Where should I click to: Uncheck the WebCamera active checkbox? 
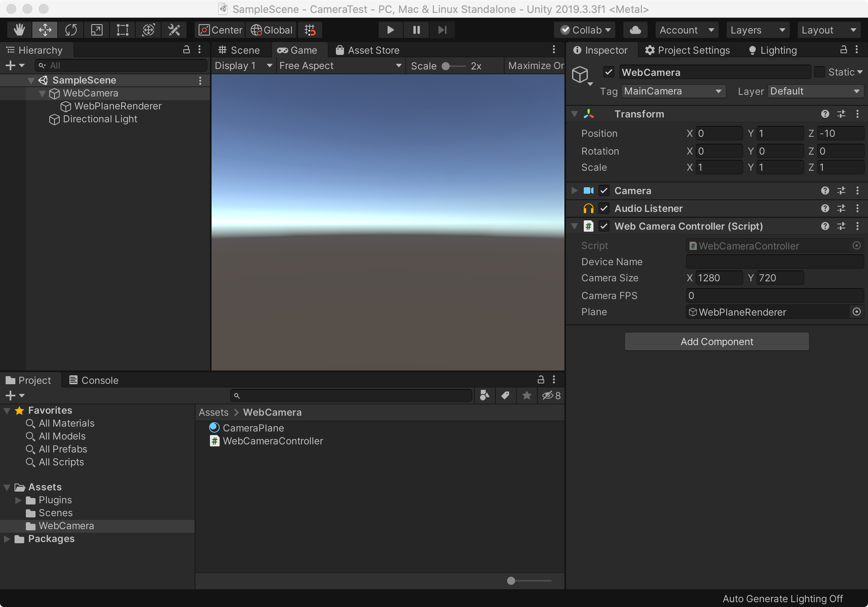click(608, 72)
